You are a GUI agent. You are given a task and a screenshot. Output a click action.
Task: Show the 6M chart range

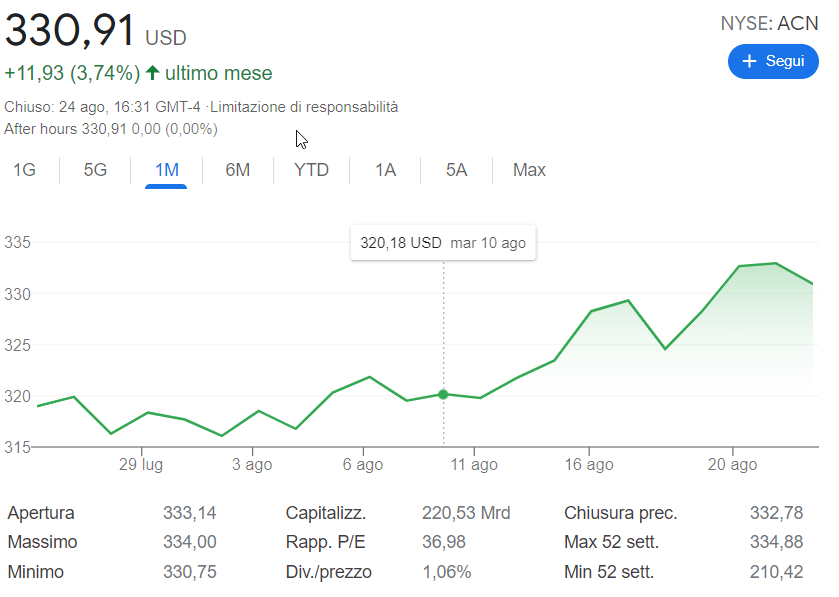[x=237, y=170]
